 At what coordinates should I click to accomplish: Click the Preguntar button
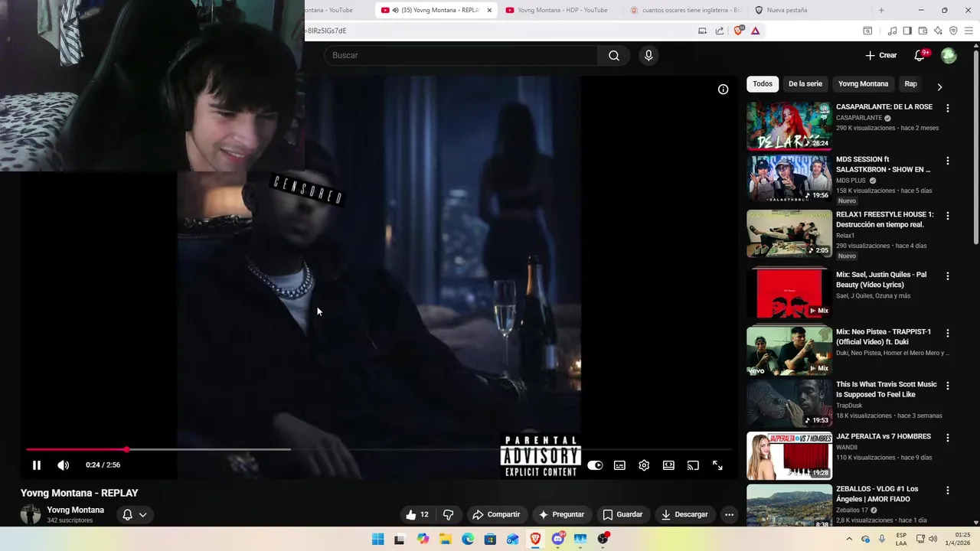coord(561,514)
